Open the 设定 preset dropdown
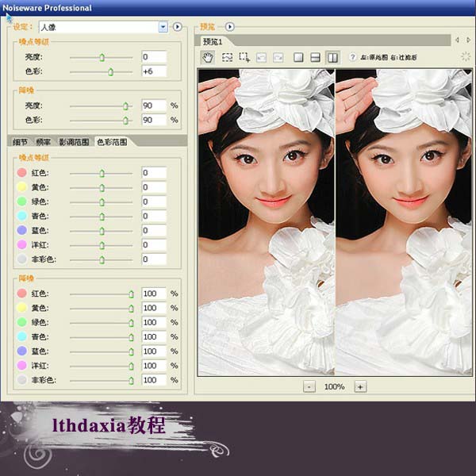This screenshot has height=476, width=476. (x=163, y=27)
